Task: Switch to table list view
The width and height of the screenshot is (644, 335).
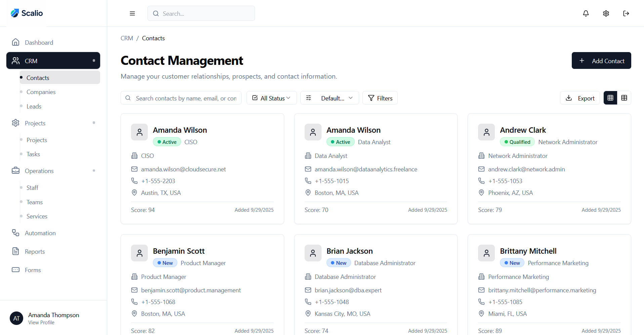Action: (x=624, y=98)
